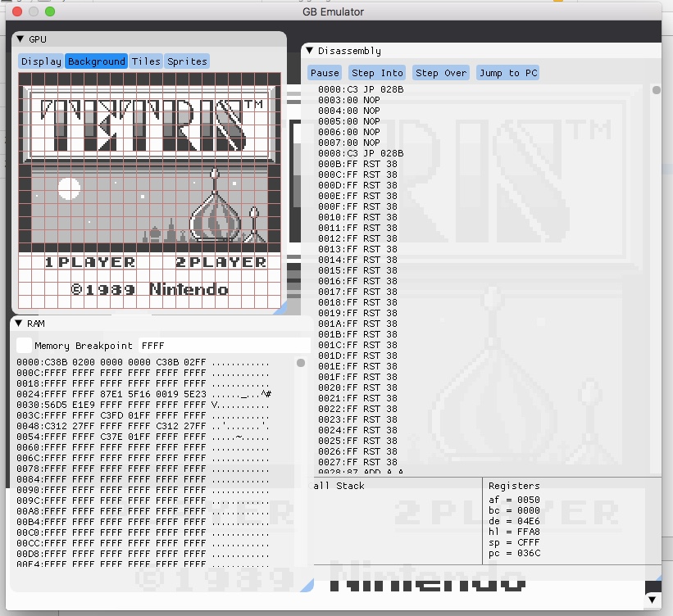This screenshot has width=673, height=616.
Task: Collapse the Disassembly panel triangle
Action: point(310,51)
